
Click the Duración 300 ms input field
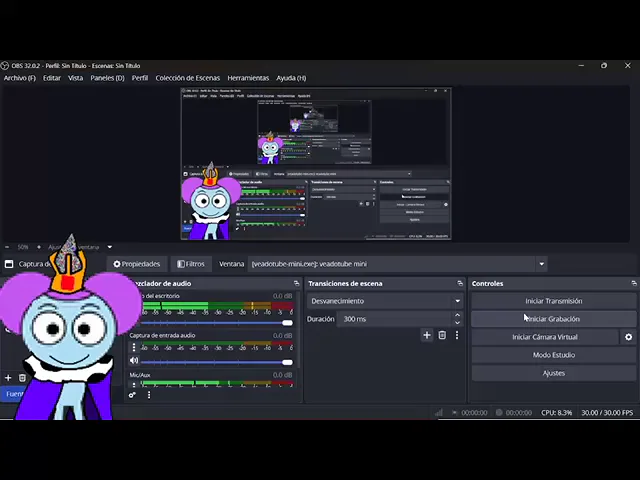coord(394,319)
